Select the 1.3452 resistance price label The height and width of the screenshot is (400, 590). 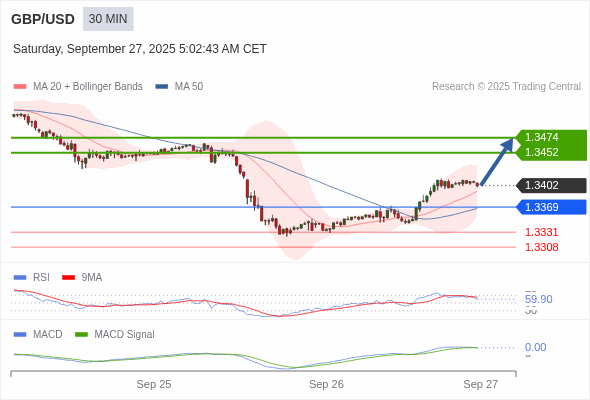pos(541,152)
